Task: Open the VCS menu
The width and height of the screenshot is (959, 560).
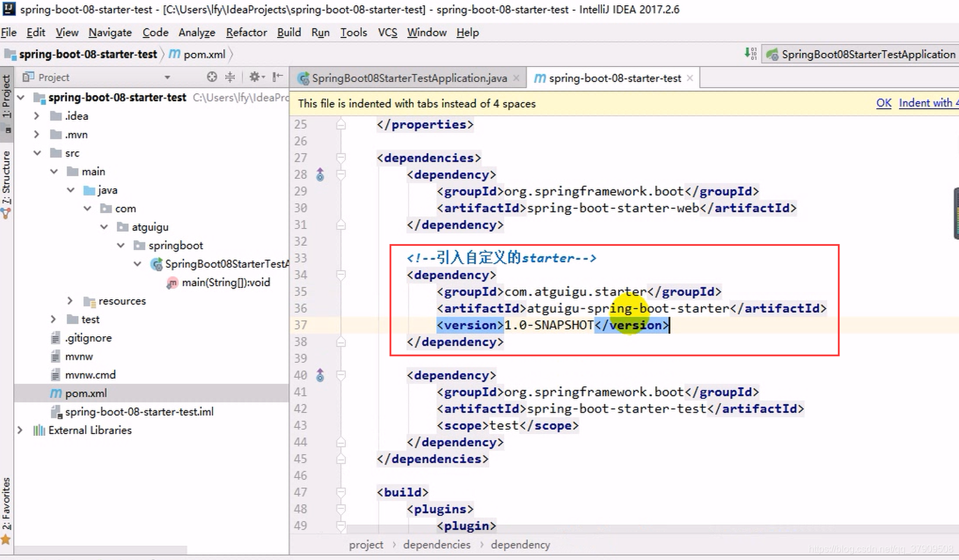Action: (x=388, y=32)
